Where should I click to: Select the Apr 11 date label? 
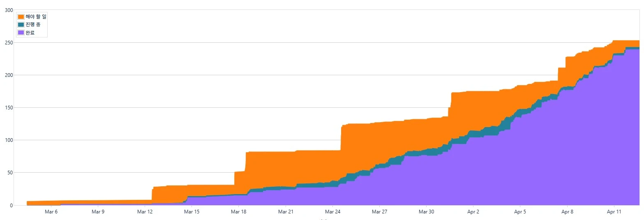tap(614, 212)
